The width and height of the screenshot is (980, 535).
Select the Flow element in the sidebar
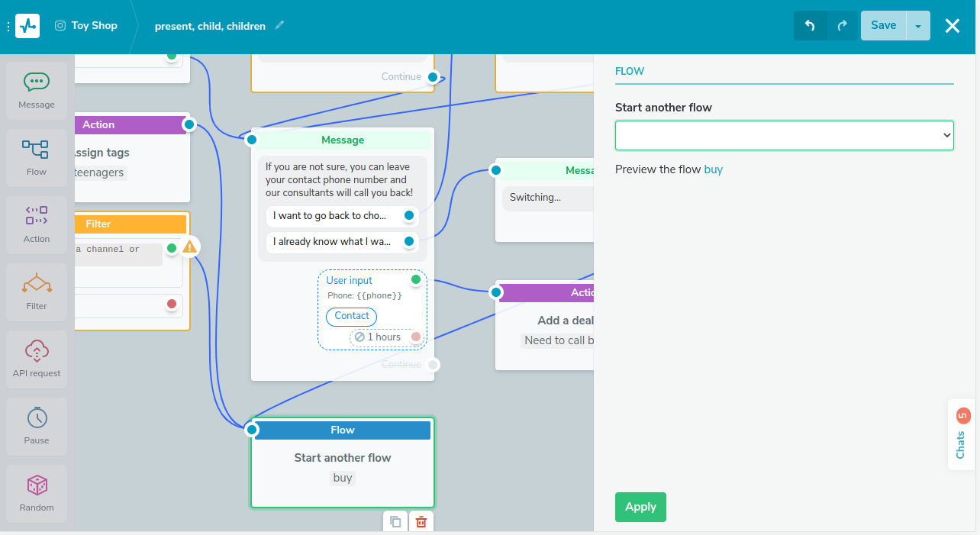coord(37,157)
